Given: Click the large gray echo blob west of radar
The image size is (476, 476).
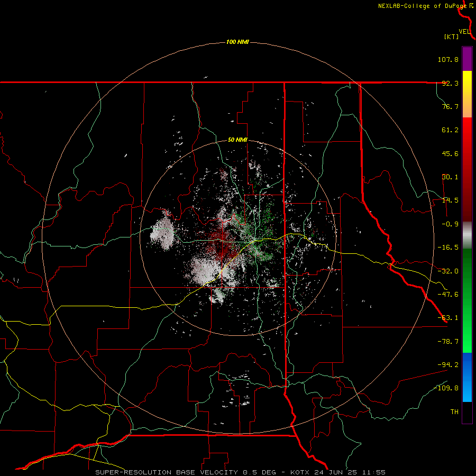Looking at the screenshot, I should pos(162,234).
